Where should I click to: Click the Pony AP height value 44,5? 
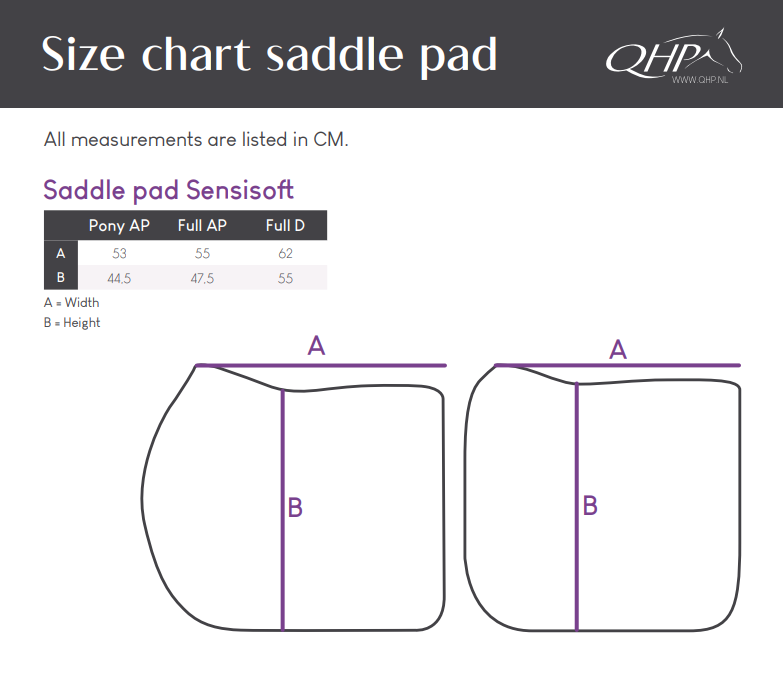119,278
